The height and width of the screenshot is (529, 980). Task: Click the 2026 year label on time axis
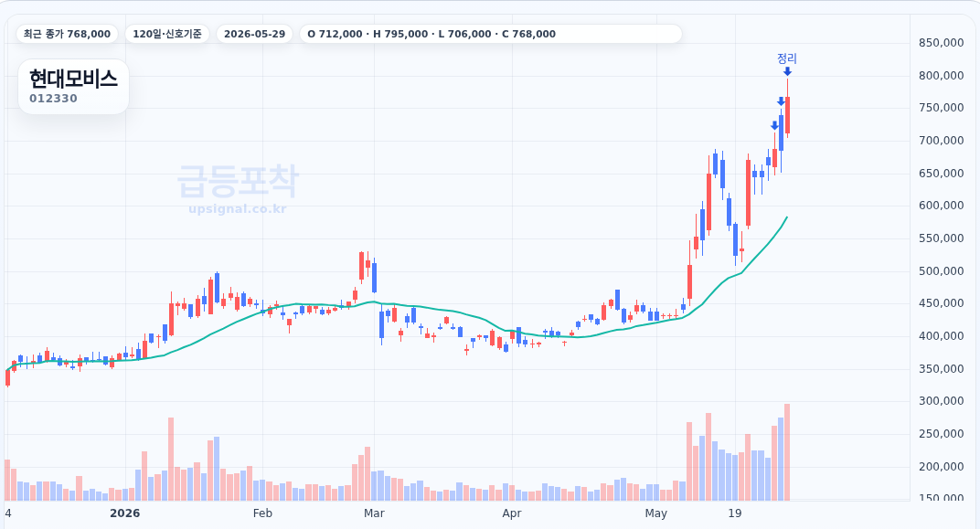(x=125, y=513)
